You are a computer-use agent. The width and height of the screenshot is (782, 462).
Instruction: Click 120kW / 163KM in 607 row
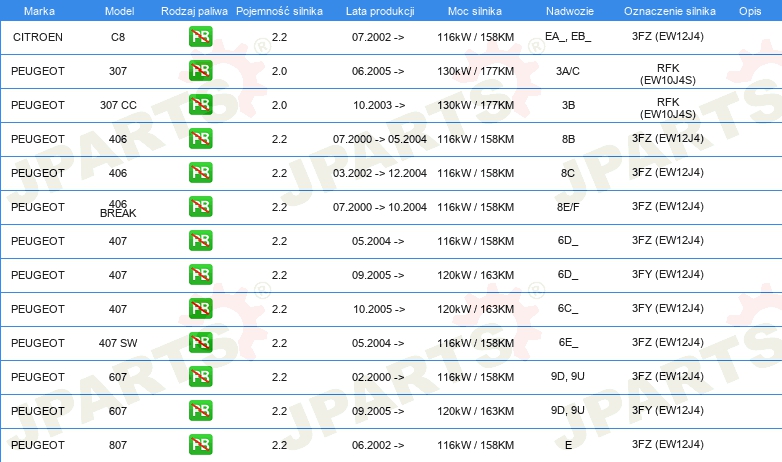(x=476, y=411)
